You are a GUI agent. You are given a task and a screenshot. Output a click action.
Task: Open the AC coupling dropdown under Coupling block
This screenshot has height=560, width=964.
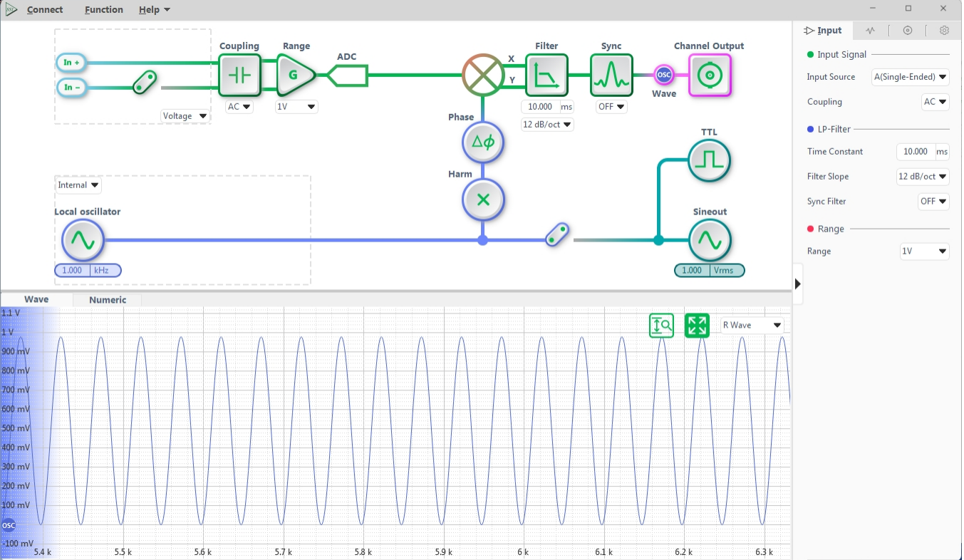point(239,107)
